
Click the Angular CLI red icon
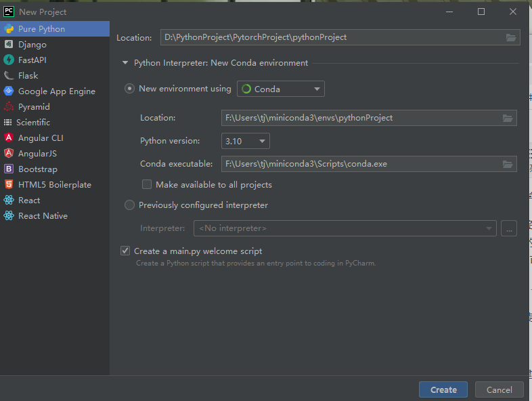pyautogui.click(x=9, y=138)
